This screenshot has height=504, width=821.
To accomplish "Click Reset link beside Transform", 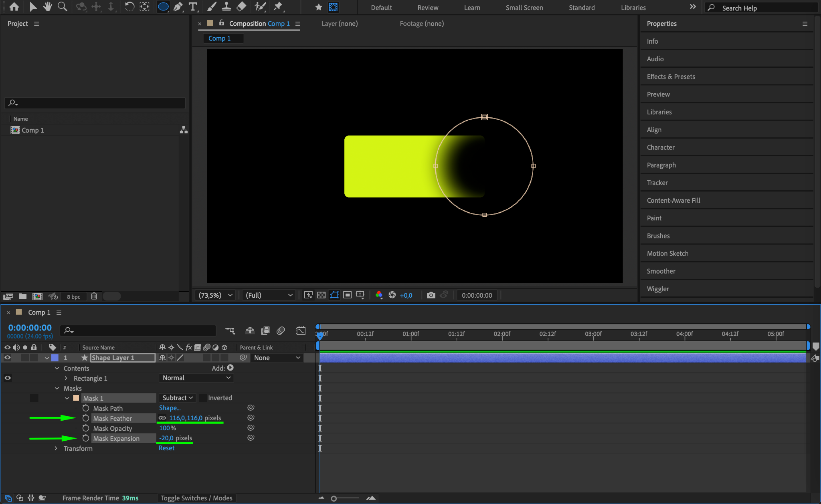I will [x=166, y=448].
